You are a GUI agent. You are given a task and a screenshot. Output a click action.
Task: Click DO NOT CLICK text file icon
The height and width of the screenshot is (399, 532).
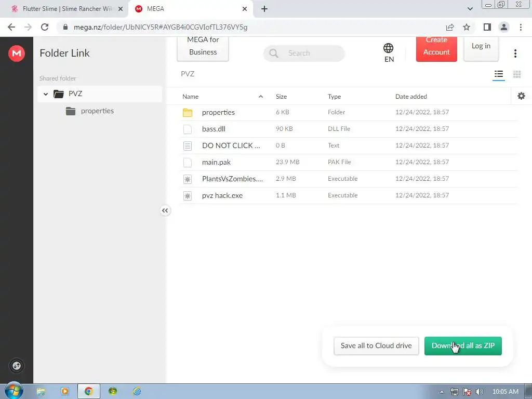coord(187,145)
